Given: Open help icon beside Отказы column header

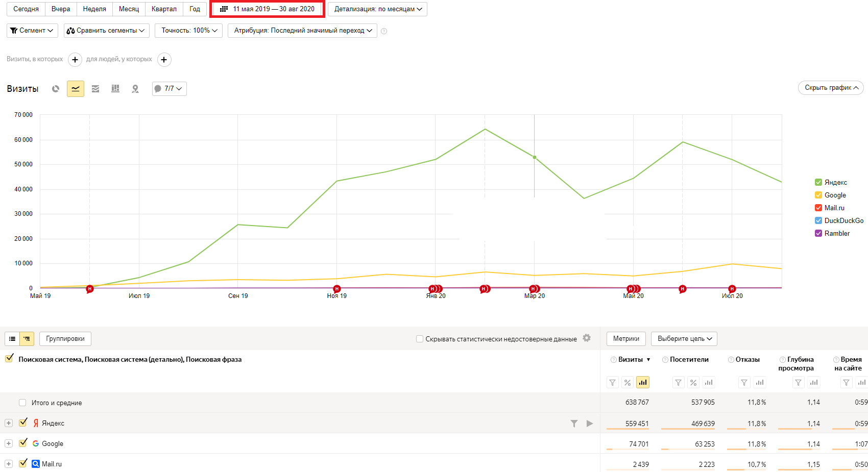Looking at the screenshot, I should (x=731, y=360).
